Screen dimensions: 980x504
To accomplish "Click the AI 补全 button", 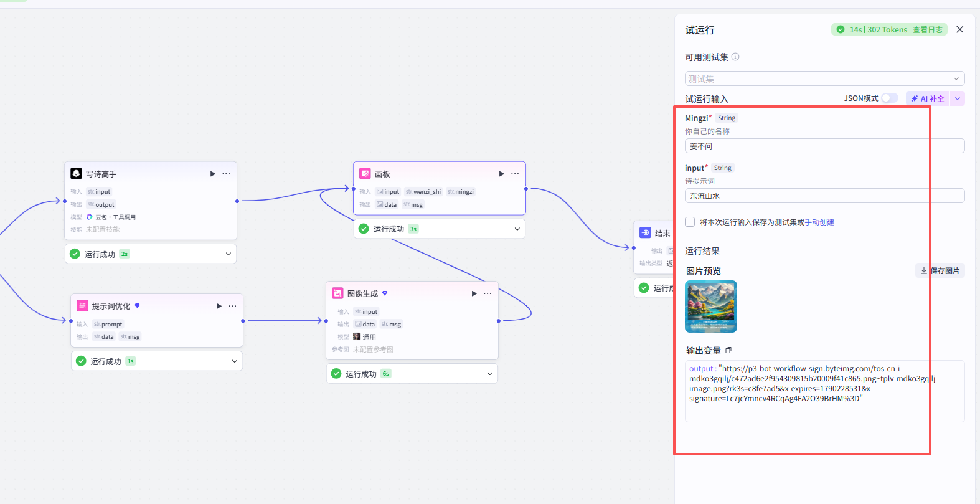I will (928, 98).
